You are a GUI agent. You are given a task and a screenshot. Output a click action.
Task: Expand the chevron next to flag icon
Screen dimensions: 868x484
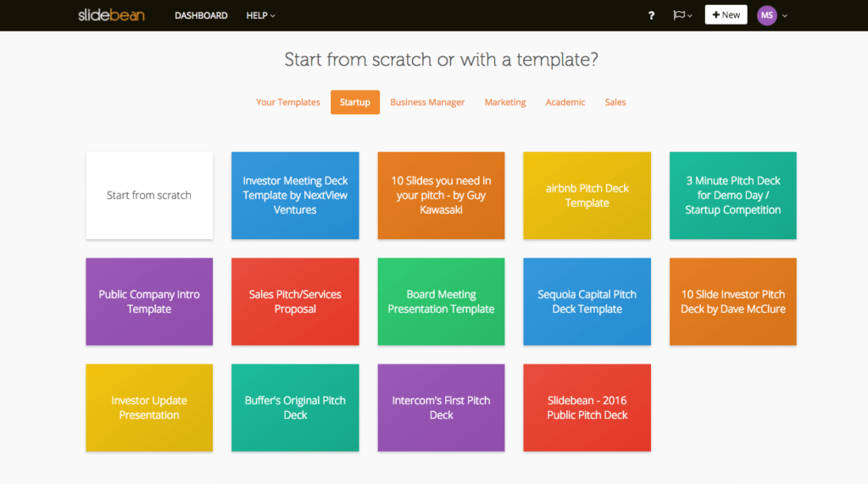point(690,15)
